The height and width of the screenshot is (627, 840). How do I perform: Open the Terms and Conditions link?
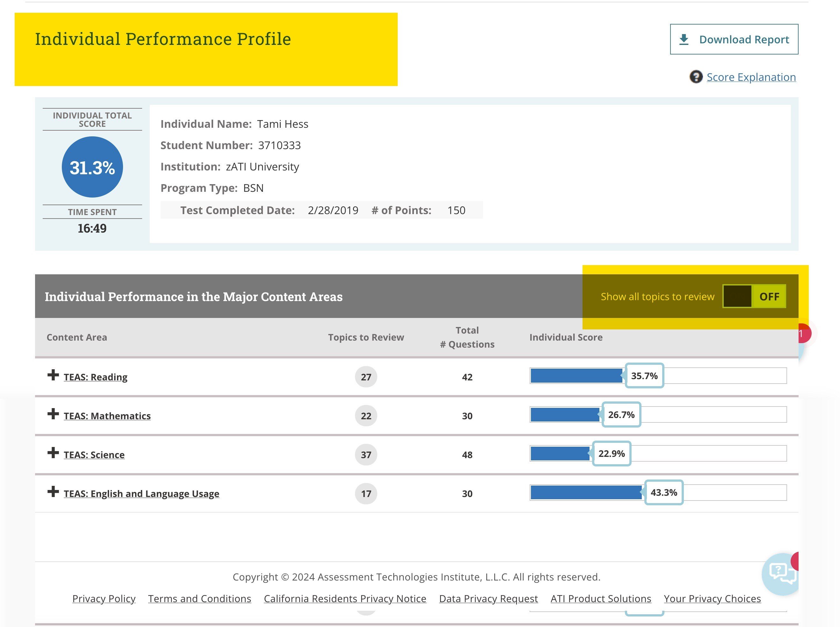click(x=200, y=599)
